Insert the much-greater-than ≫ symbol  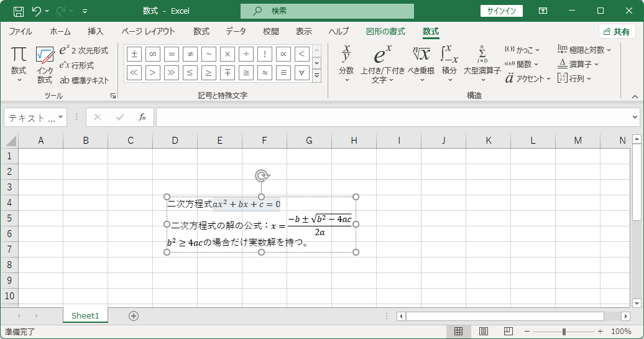172,73
